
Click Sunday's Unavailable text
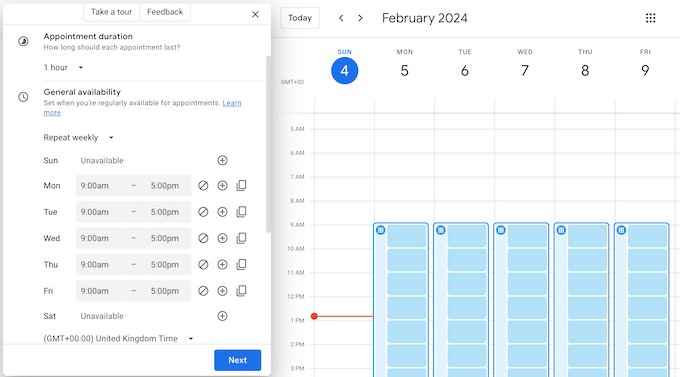[102, 161]
